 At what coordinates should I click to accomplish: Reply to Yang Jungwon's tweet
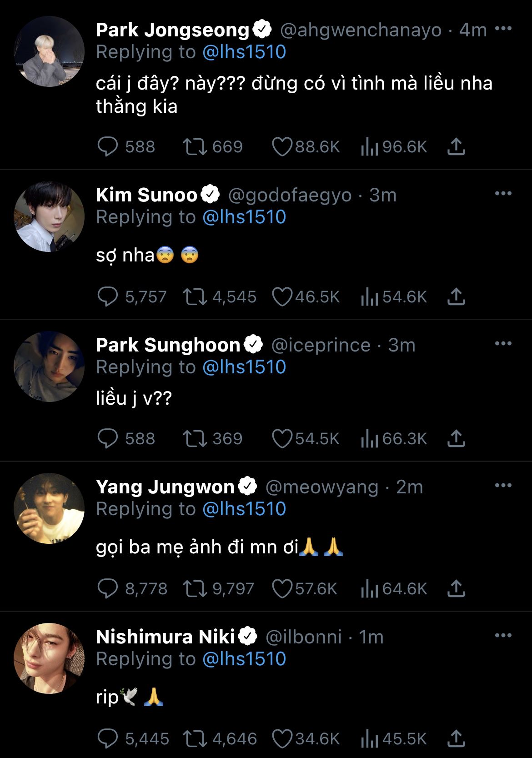point(108,589)
